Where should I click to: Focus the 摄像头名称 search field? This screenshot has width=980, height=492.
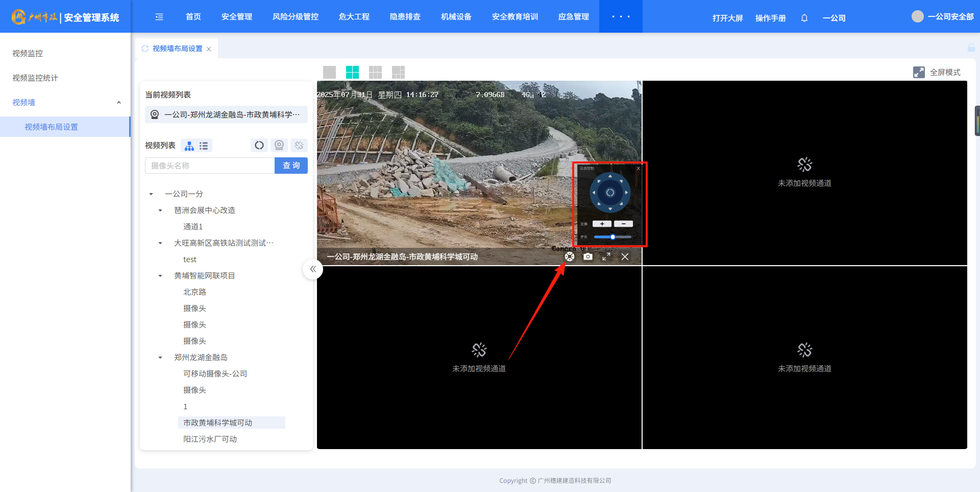pyautogui.click(x=210, y=166)
